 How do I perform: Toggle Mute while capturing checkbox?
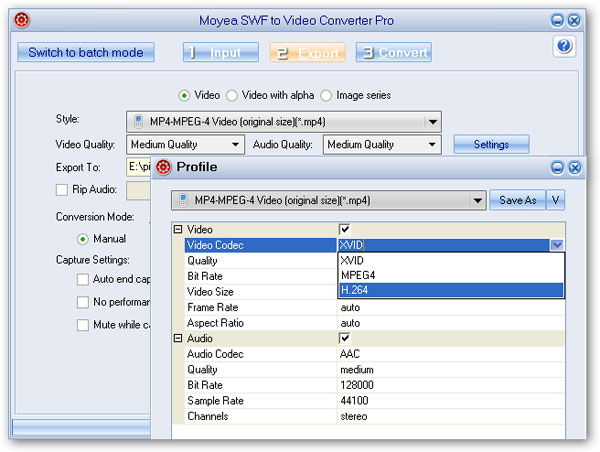tap(83, 325)
